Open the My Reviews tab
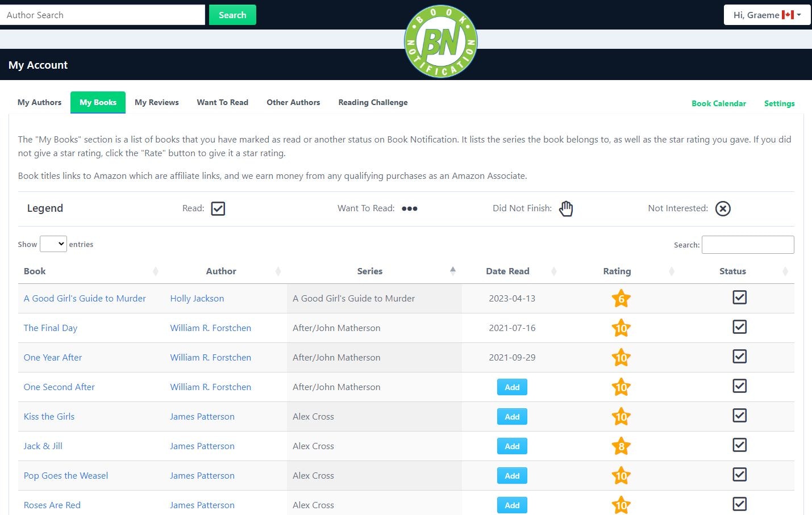Image resolution: width=812 pixels, height=515 pixels. (157, 102)
